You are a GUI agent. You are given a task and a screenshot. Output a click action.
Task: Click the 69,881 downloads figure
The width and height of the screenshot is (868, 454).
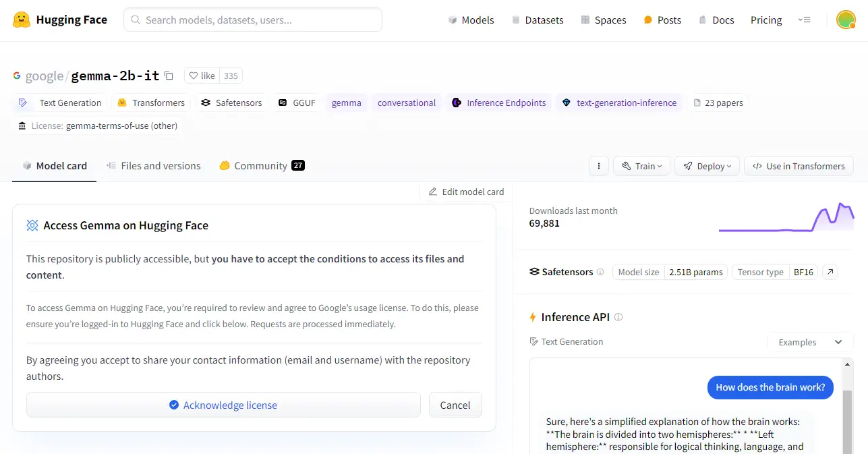point(544,223)
